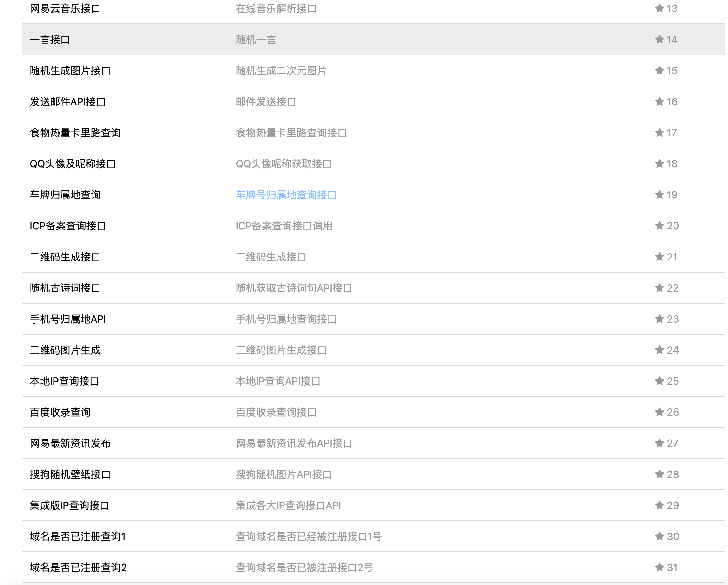Open the 食物热量卡里路查询 title
728x585 pixels.
tap(75, 133)
